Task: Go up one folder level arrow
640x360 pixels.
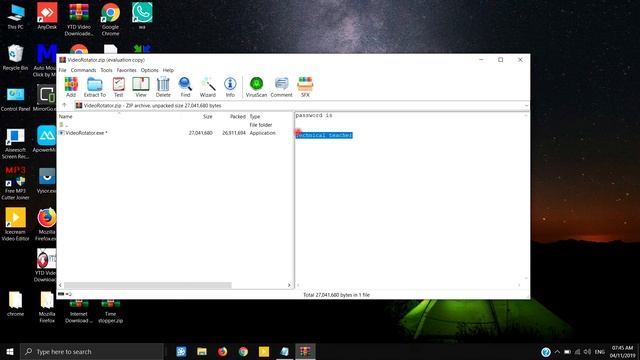Action: click(x=64, y=105)
